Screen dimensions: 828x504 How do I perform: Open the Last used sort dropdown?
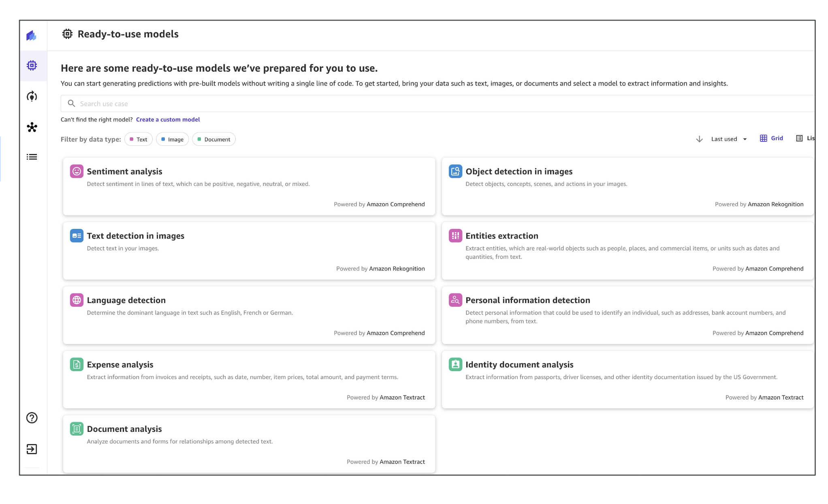tap(729, 139)
